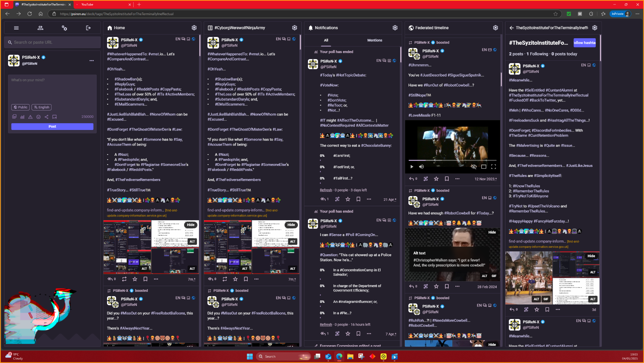Click the share-style federation icon in the composer
This screenshot has height=363, width=644.
(46, 117)
